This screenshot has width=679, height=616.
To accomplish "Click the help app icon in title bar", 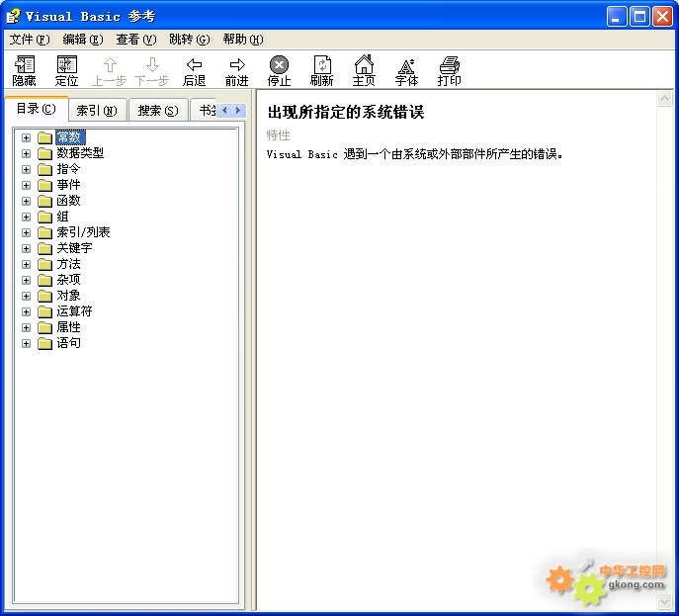I will (13, 16).
